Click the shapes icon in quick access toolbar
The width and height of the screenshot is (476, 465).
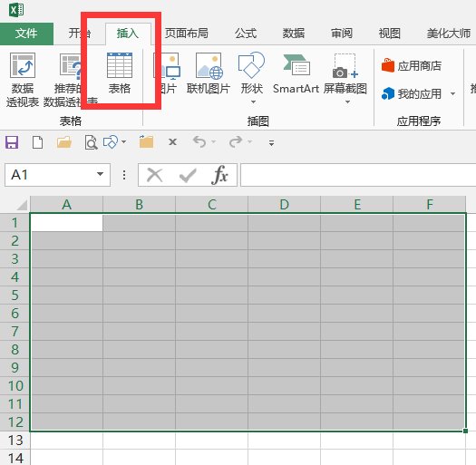coord(111,141)
